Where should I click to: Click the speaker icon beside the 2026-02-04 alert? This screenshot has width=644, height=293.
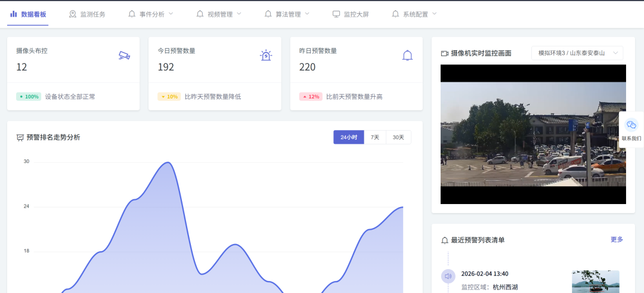(x=448, y=276)
